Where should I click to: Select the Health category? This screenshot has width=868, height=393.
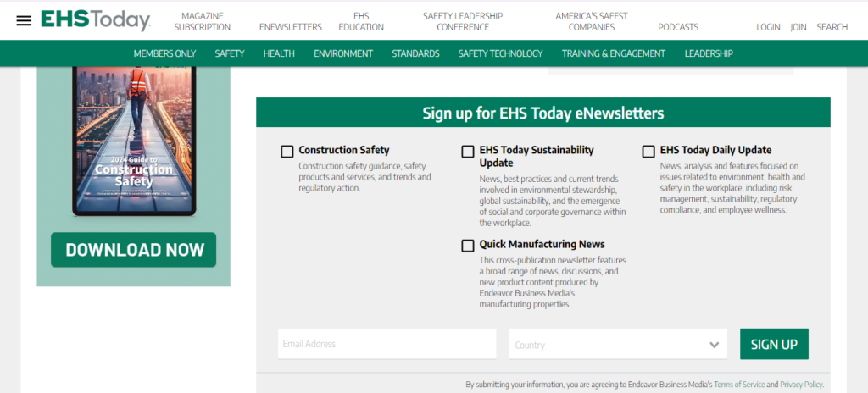click(x=279, y=53)
